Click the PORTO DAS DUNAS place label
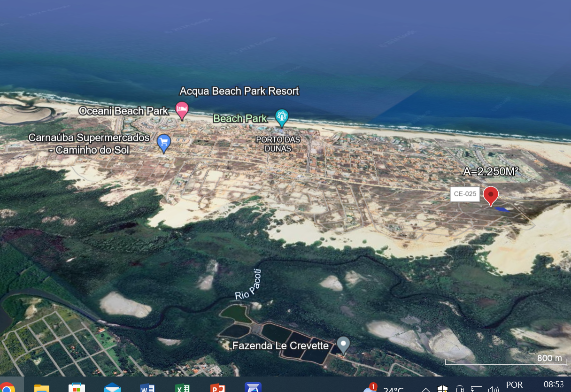The height and width of the screenshot is (392, 571). (x=278, y=144)
